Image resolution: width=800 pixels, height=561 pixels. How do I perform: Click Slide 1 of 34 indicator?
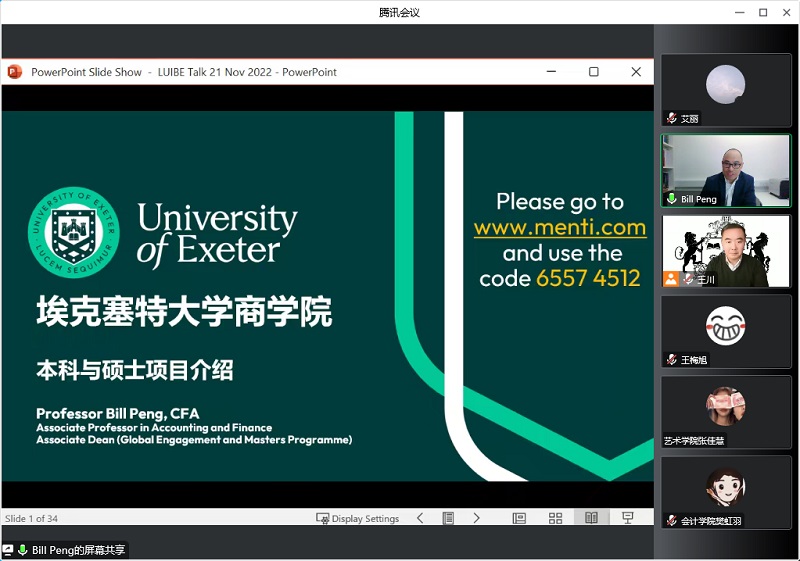[x=31, y=518]
